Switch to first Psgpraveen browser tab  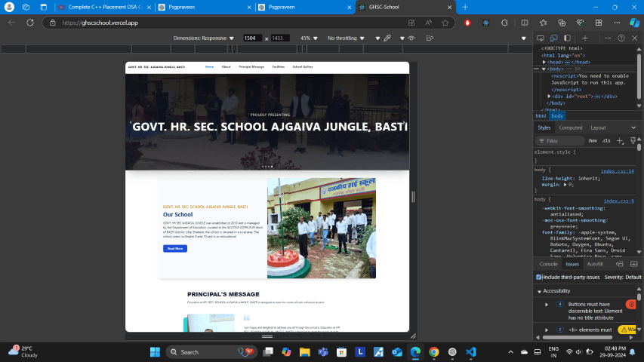point(205,7)
